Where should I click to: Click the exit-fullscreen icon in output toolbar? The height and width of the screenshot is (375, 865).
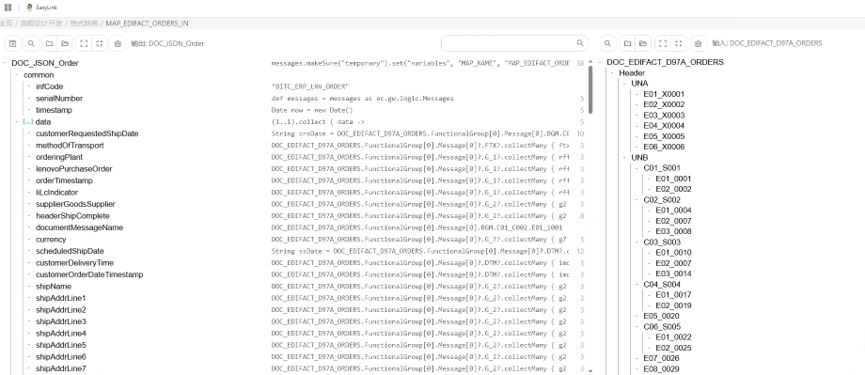tap(99, 43)
